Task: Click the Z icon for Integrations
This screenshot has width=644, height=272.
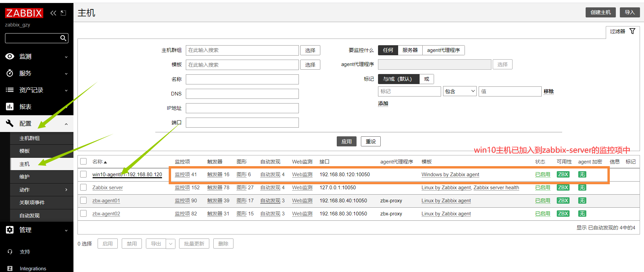Action: tap(10, 268)
